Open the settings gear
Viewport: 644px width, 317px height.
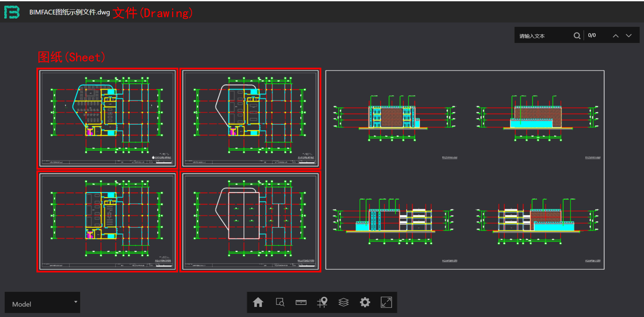[x=365, y=302]
